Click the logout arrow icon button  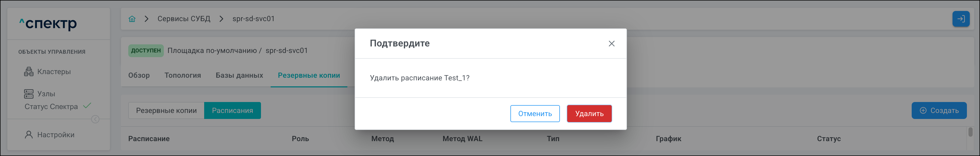point(961,19)
